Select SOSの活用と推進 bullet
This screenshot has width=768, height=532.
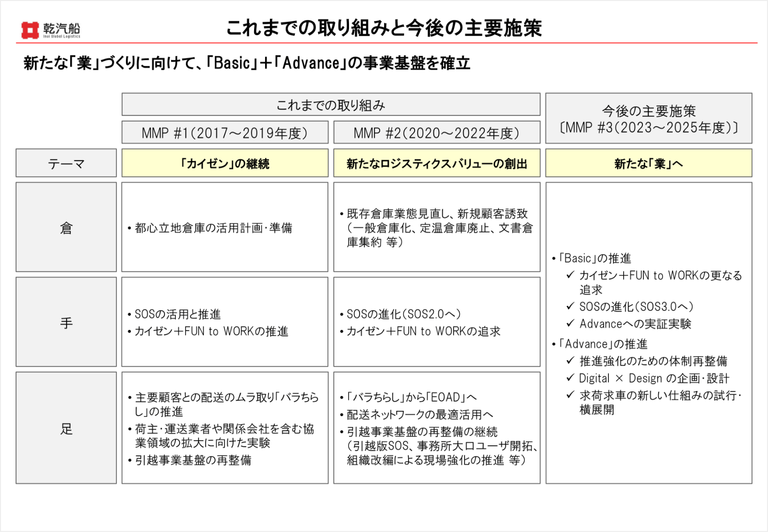175,314
